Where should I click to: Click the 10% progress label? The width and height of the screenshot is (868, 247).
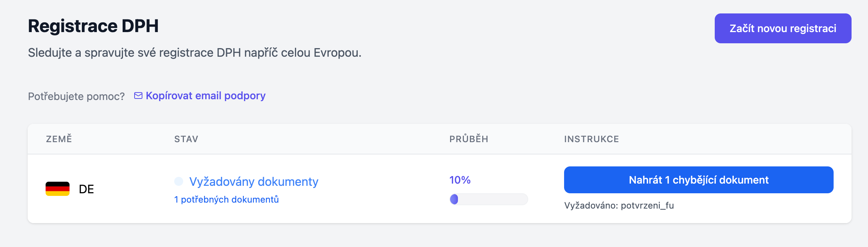[460, 180]
